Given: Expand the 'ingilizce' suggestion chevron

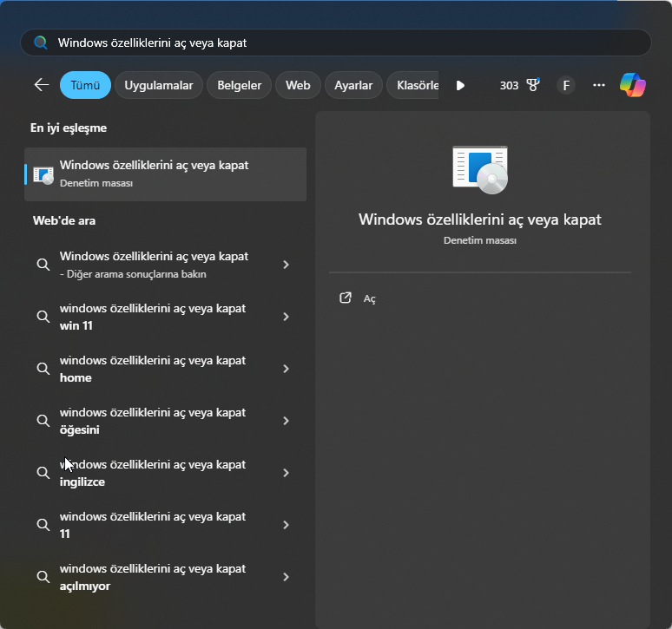Looking at the screenshot, I should click(286, 473).
